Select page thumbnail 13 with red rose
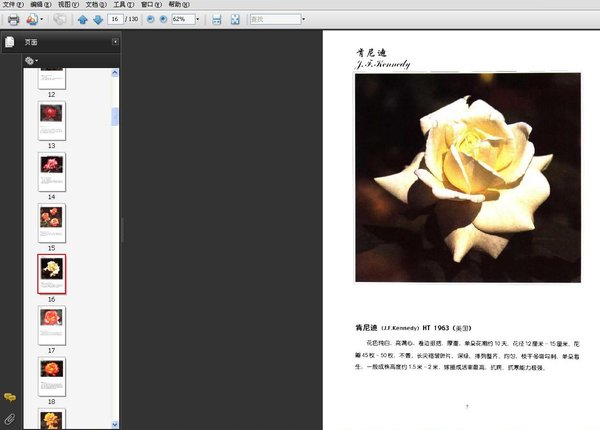Screen dimensions: 600x430 [52, 121]
